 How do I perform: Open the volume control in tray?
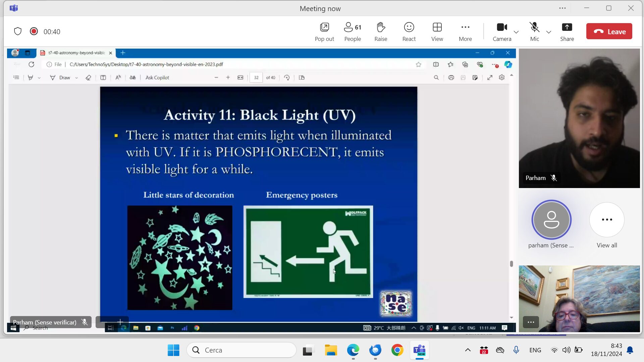[x=566, y=350]
